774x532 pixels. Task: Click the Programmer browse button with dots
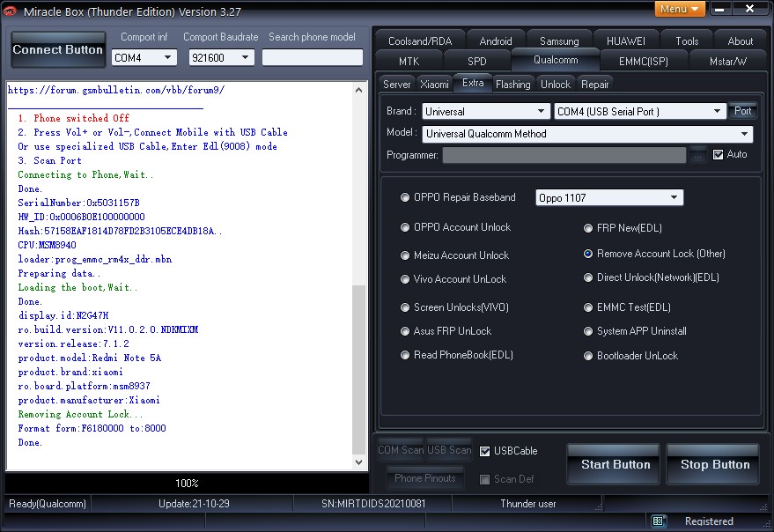pos(697,155)
